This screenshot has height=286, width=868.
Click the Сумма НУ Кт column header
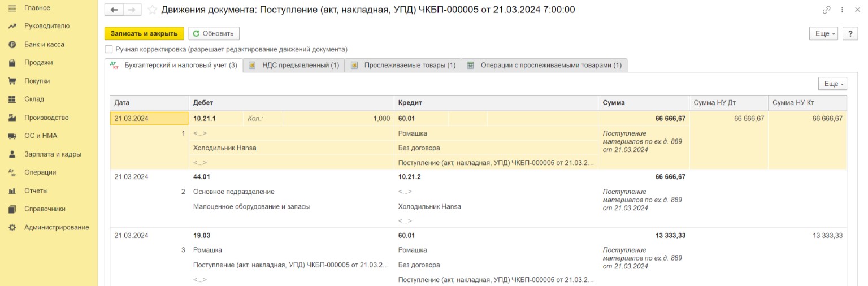tap(808, 103)
